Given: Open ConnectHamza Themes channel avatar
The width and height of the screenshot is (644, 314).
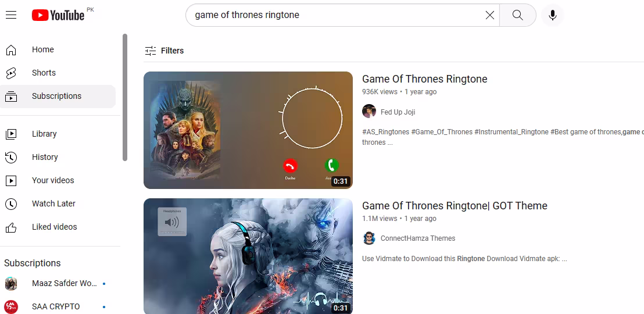Looking at the screenshot, I should [x=369, y=238].
